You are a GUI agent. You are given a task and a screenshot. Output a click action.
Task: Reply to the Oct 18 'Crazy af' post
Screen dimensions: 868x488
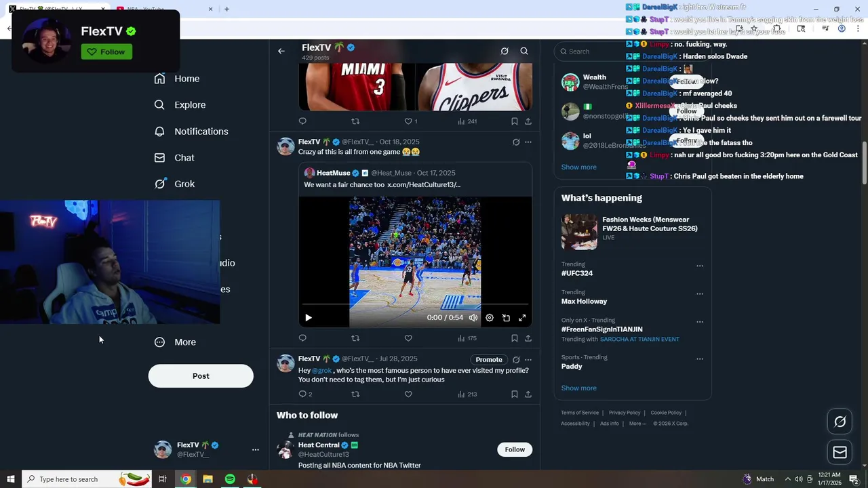(302, 338)
